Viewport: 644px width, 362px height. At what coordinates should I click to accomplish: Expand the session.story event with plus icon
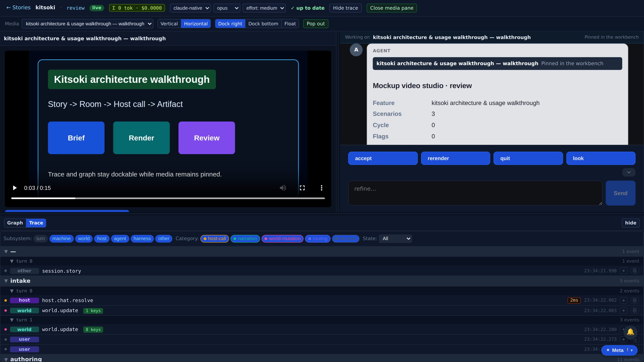tap(624, 271)
